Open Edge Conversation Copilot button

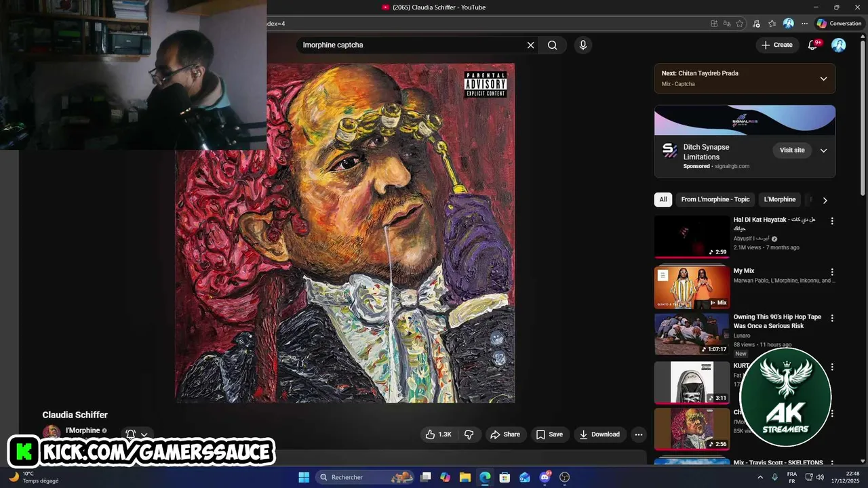(839, 23)
